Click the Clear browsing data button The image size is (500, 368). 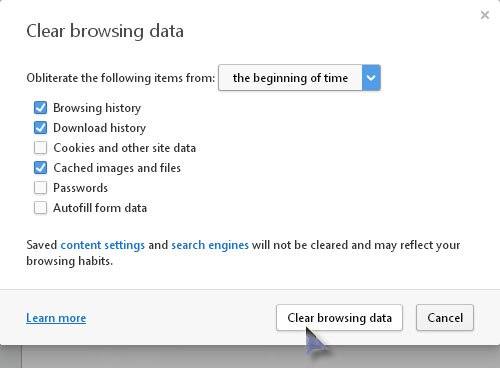(339, 318)
